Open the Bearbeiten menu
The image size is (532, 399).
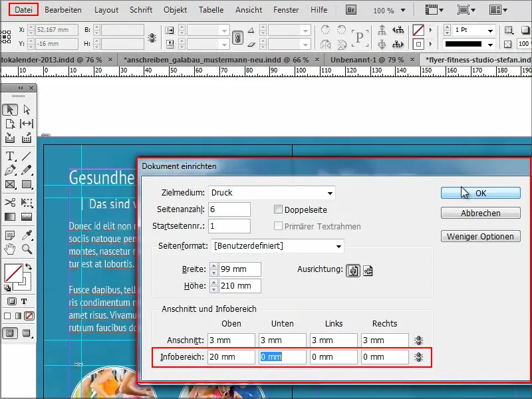(x=63, y=10)
